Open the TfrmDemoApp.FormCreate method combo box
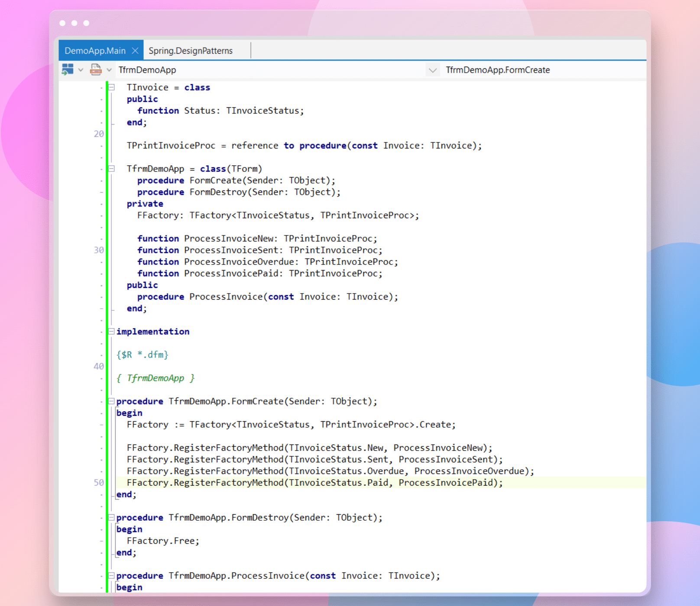The image size is (700, 606). 544,70
